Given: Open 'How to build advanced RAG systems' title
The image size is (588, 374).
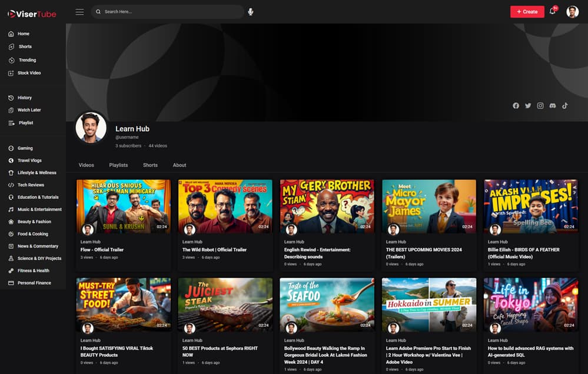Looking at the screenshot, I should (x=530, y=352).
